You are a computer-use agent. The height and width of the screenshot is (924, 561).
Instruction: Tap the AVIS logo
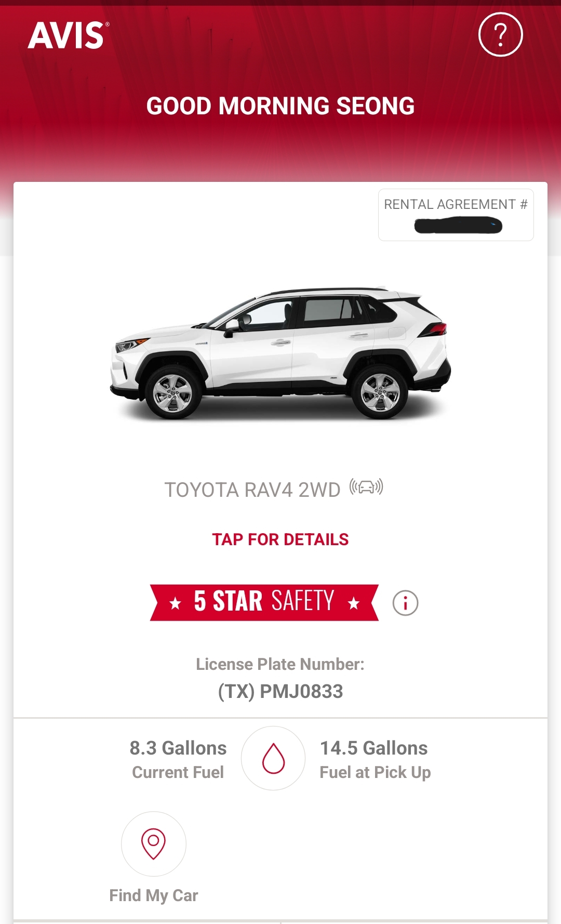pyautogui.click(x=69, y=36)
